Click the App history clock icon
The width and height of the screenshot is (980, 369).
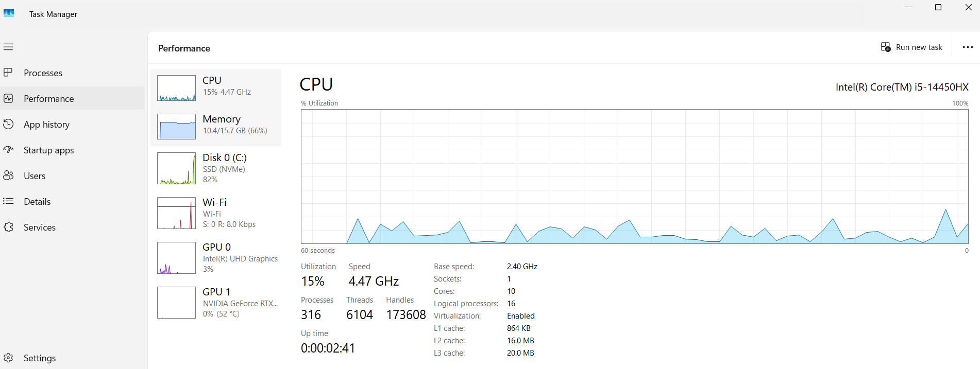point(8,124)
